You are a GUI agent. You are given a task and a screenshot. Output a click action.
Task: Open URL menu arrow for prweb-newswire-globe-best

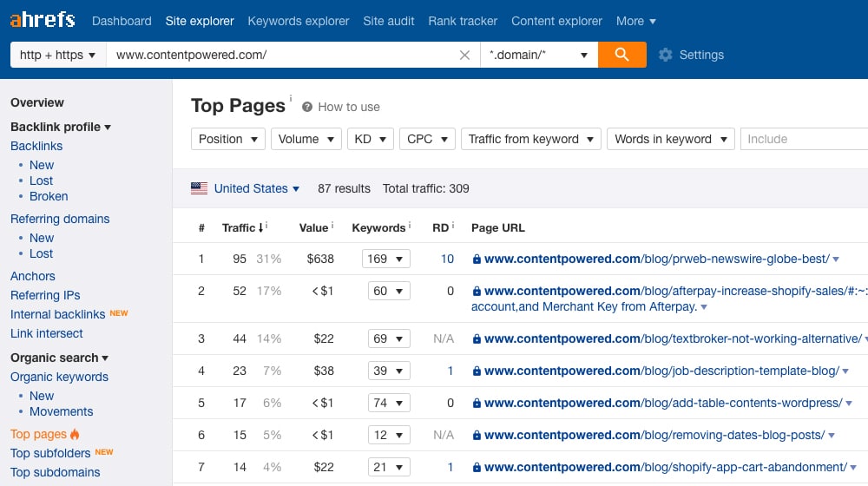[836, 259]
